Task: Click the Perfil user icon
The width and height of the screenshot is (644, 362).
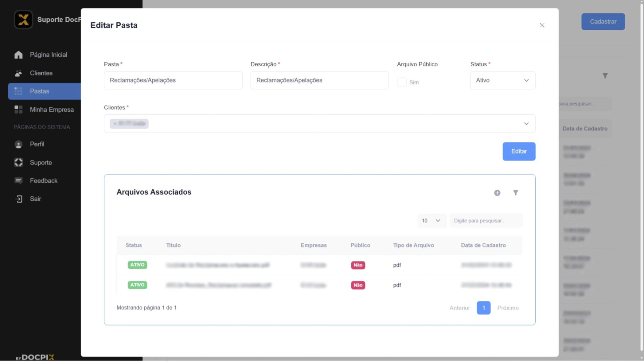Action: [18, 144]
